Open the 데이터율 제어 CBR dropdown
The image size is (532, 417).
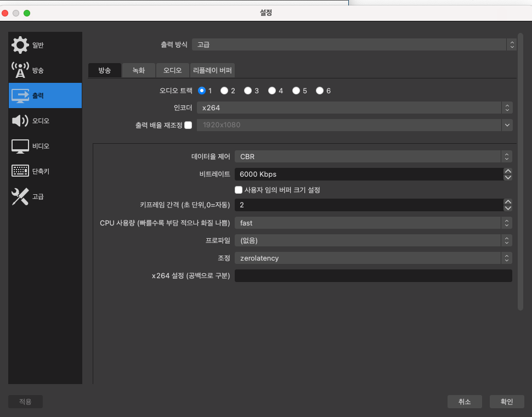tap(373, 157)
